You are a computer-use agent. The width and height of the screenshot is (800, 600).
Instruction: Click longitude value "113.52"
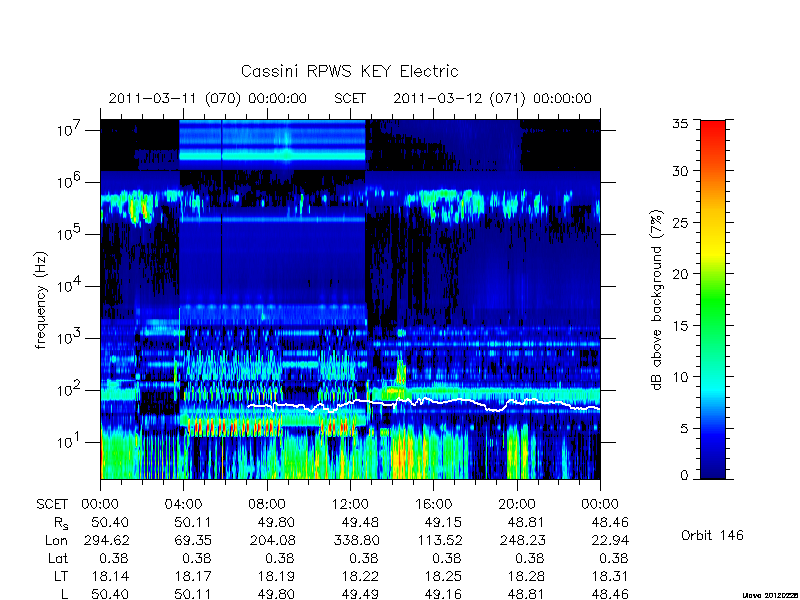tap(439, 540)
